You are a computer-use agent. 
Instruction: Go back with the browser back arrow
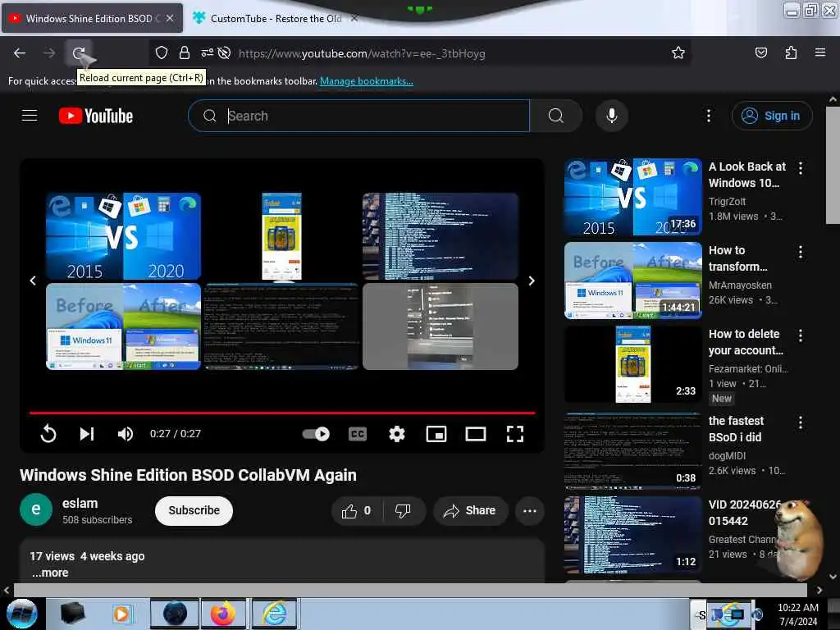click(x=20, y=53)
